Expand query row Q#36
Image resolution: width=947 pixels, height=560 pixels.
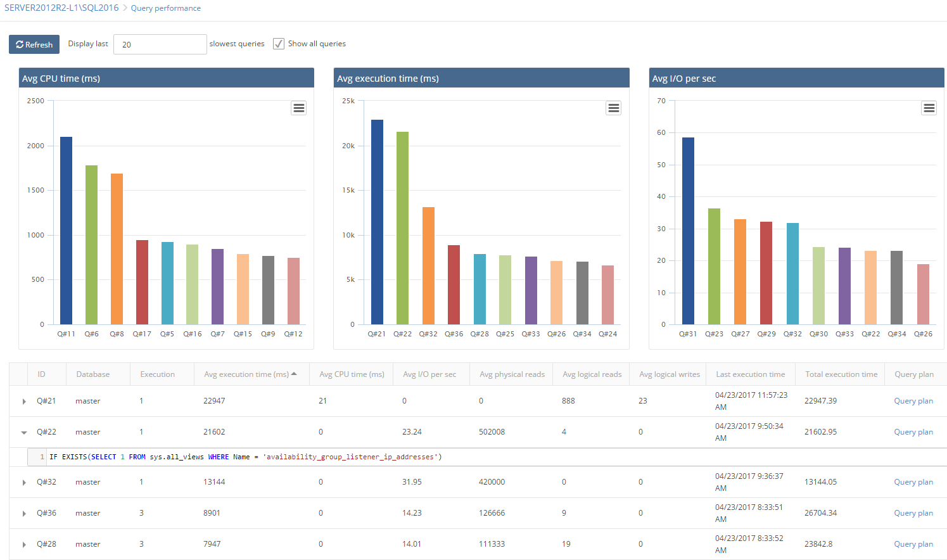24,512
